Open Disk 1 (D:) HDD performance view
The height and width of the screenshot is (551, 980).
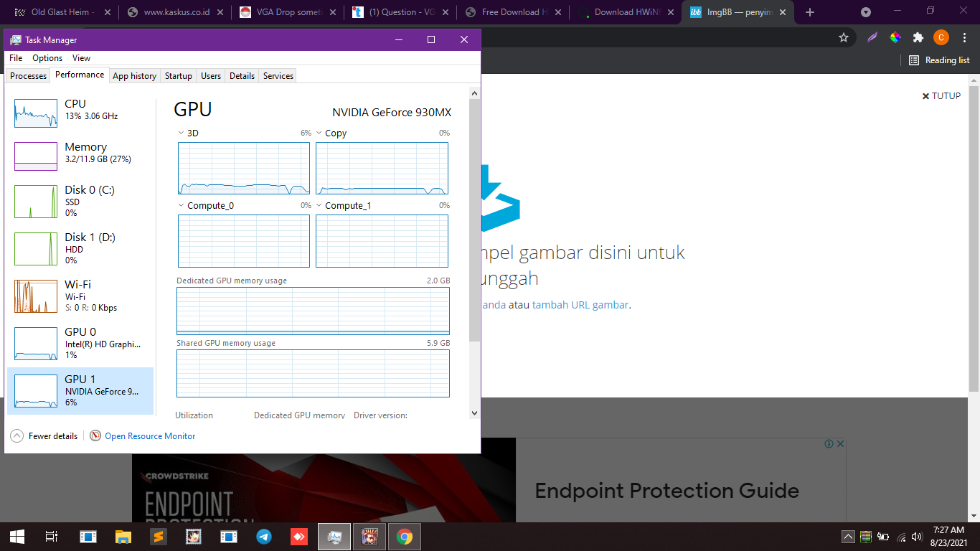[80, 249]
